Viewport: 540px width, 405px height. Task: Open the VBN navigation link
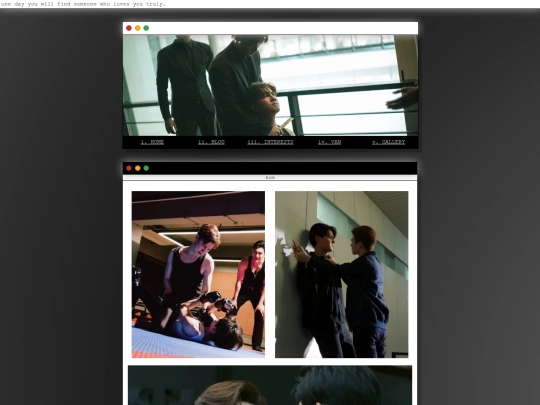tap(329, 142)
